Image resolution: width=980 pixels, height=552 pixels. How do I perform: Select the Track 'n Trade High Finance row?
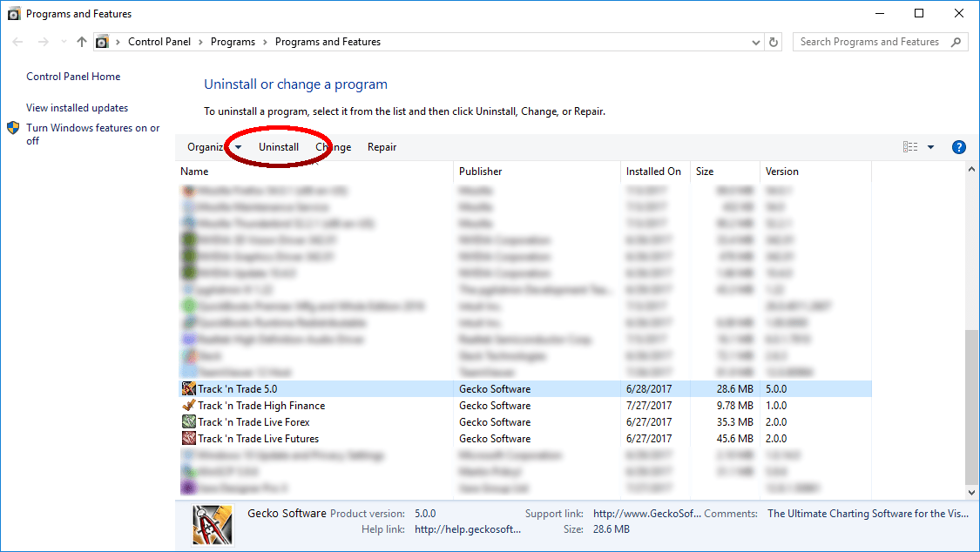click(x=525, y=405)
